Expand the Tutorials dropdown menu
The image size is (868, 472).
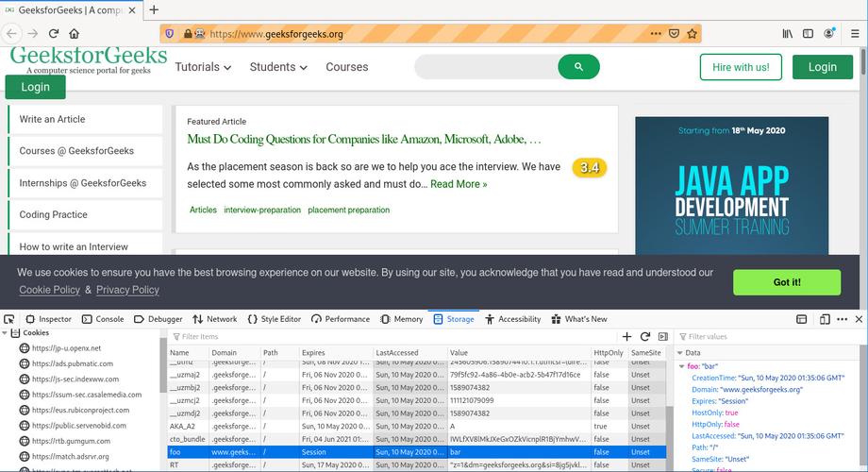[x=203, y=67]
